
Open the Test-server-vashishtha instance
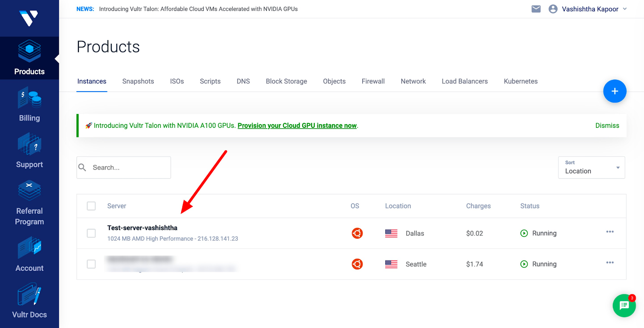[x=142, y=228]
